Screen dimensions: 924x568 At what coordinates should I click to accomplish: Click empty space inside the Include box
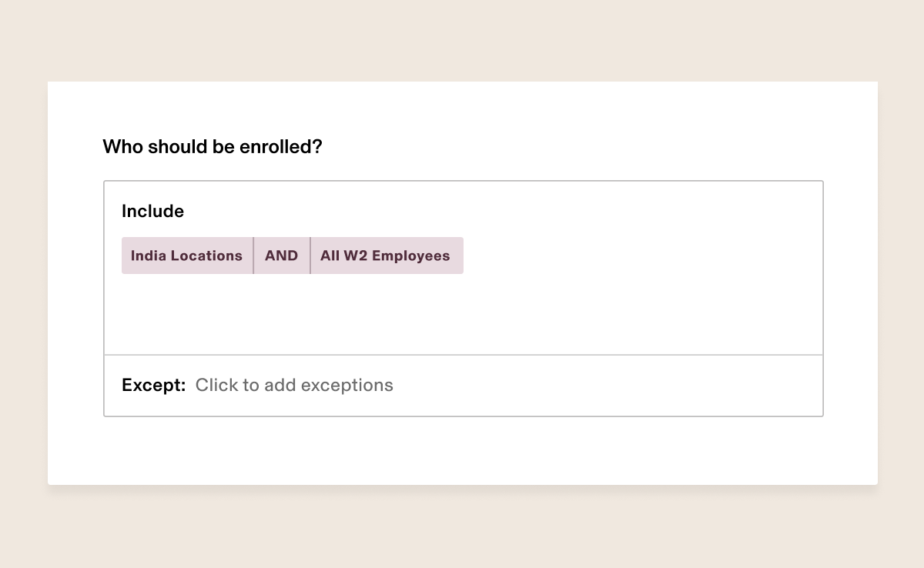tap(462, 316)
